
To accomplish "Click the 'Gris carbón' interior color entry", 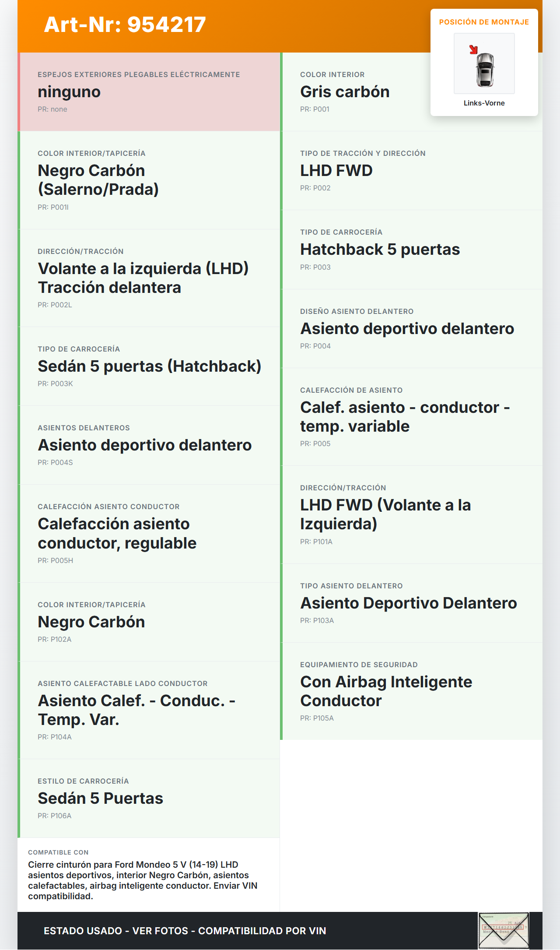I will [345, 92].
